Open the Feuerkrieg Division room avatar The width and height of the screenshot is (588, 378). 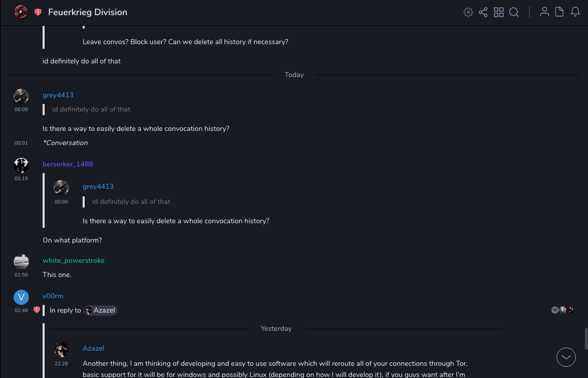(21, 12)
